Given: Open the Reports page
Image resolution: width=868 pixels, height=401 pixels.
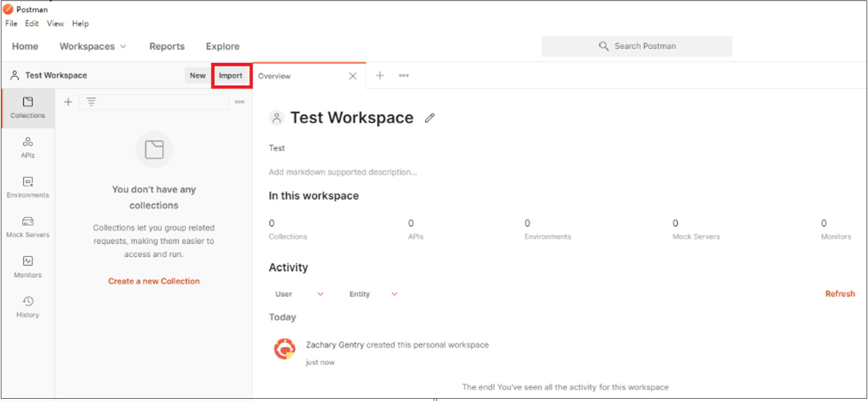Looking at the screenshot, I should click(x=167, y=47).
